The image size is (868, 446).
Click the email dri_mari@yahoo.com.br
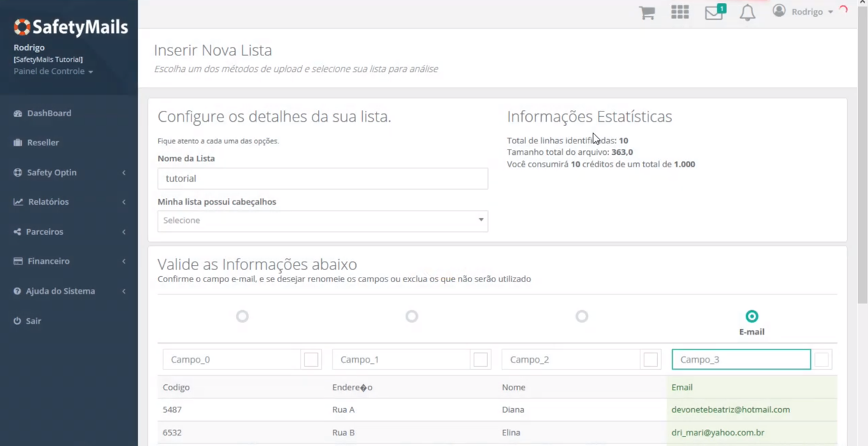[718, 433]
